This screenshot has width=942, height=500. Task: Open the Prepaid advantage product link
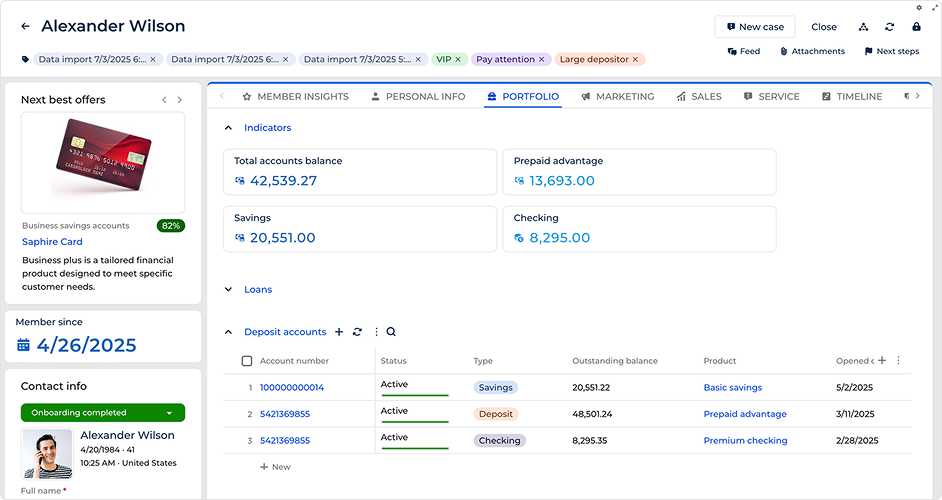744,414
